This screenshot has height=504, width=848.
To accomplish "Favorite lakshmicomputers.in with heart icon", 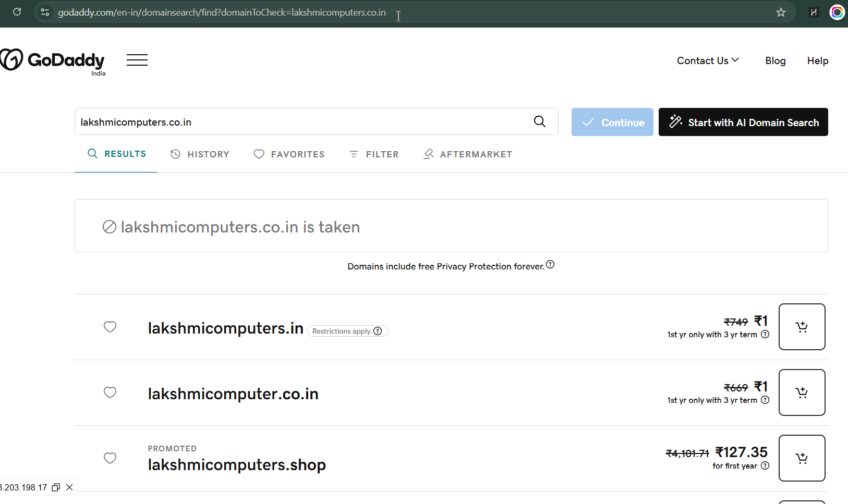I will (110, 327).
